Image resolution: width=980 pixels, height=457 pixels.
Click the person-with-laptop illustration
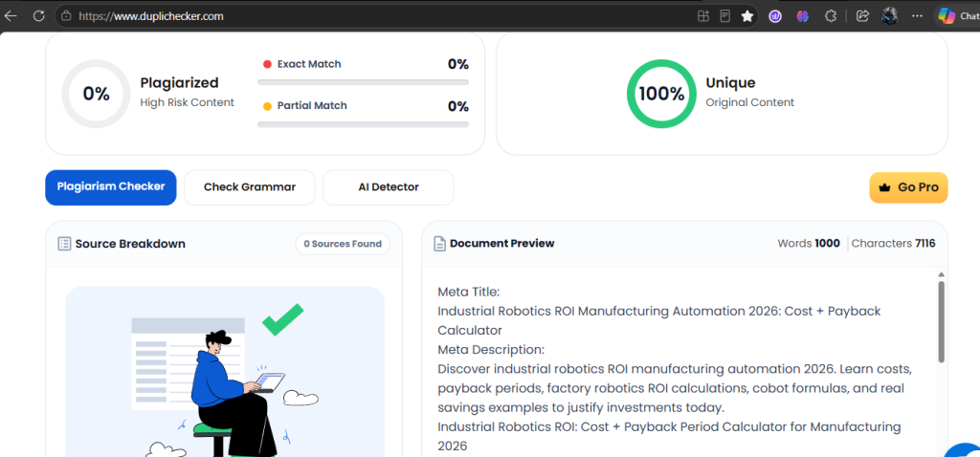(x=237, y=393)
